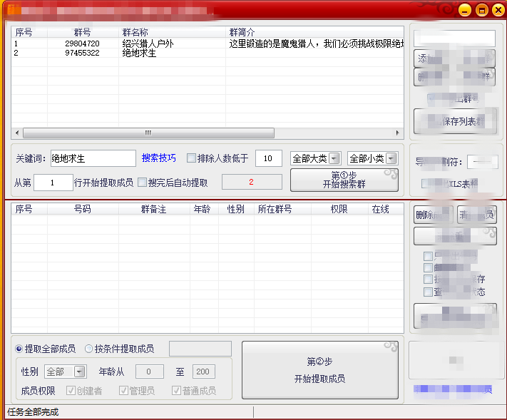Click the 年龄从 field showing 0
This screenshot has width=507, height=420.
150,372
